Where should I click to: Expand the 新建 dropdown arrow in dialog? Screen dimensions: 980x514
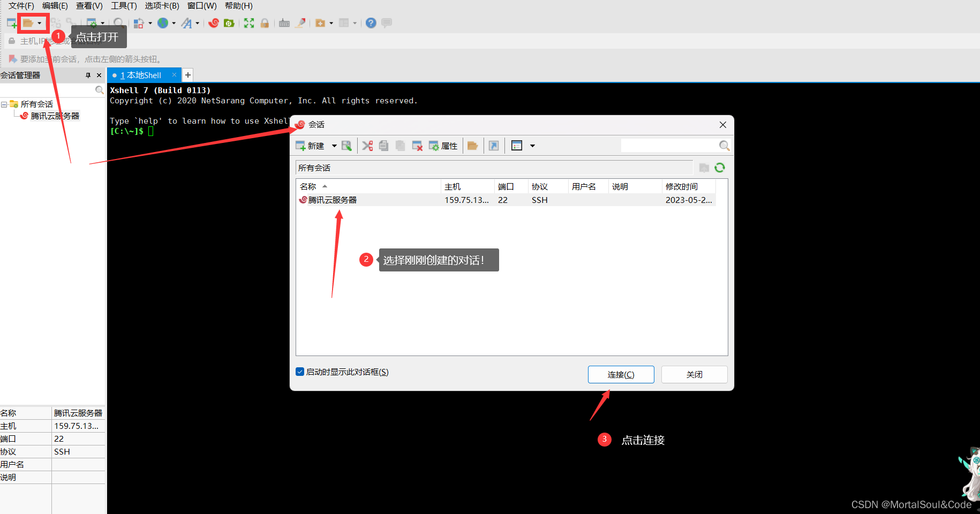(334, 146)
